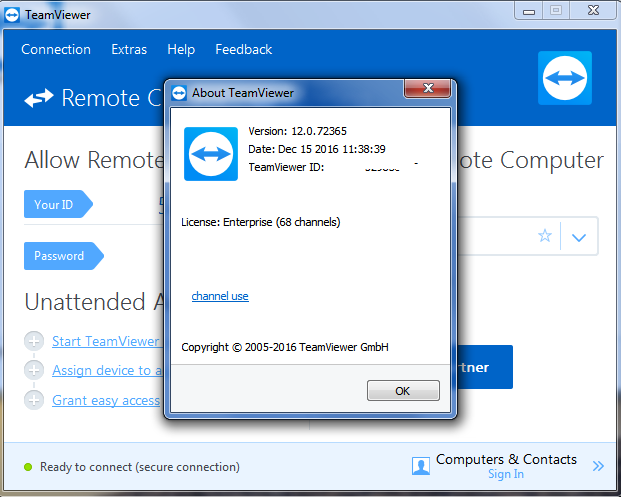Add partner to favorites with star icon
The width and height of the screenshot is (621, 497).
point(545,236)
